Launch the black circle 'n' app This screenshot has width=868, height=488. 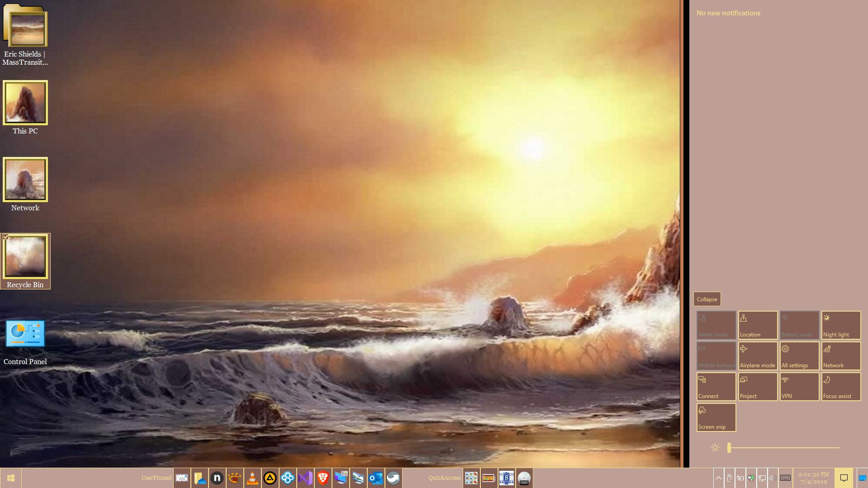point(217,478)
